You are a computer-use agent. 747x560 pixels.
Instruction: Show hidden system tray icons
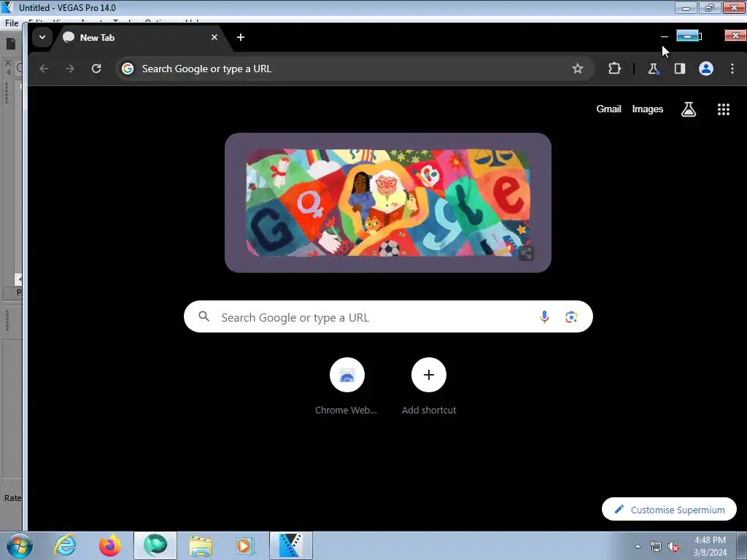(638, 546)
